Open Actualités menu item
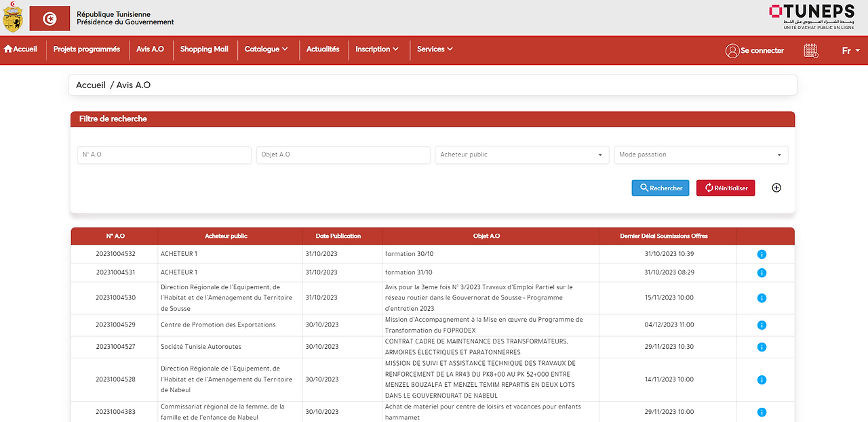This screenshot has width=868, height=422. [x=323, y=49]
